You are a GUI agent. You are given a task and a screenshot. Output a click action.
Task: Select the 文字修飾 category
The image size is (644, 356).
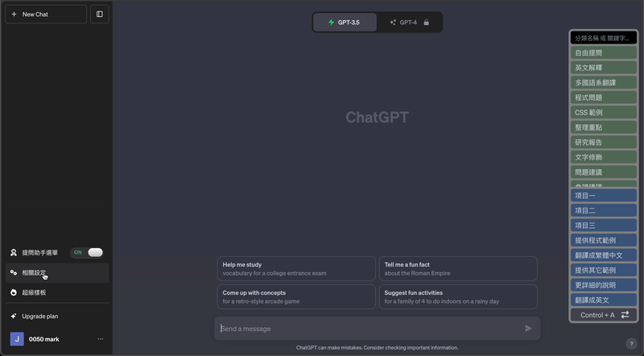[x=603, y=157]
